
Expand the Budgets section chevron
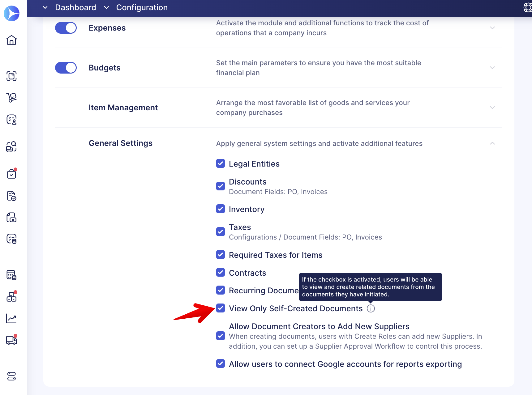coord(492,68)
